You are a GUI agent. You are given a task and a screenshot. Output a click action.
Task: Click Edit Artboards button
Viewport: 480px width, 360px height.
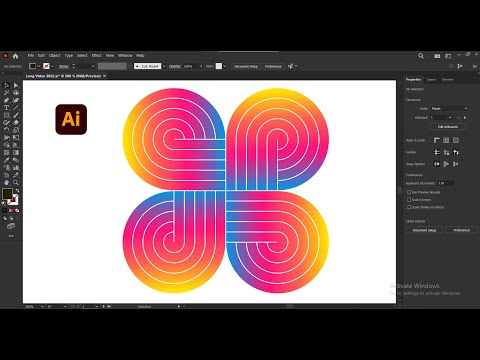tap(448, 127)
